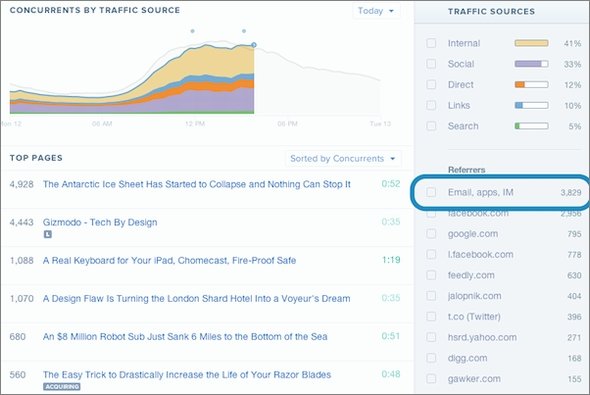Screen dimensions: 590x395
Task: Select the Social label in Traffic Sources
Action: [x=461, y=64]
